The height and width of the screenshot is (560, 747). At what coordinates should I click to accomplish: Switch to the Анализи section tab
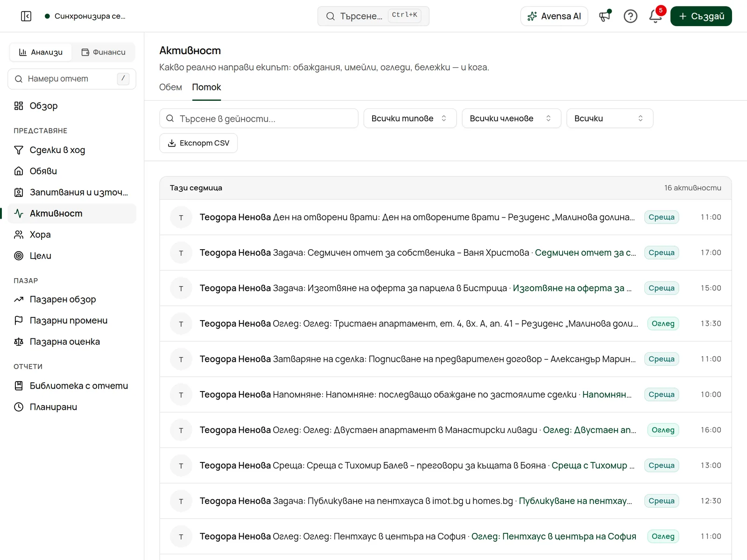[41, 52]
